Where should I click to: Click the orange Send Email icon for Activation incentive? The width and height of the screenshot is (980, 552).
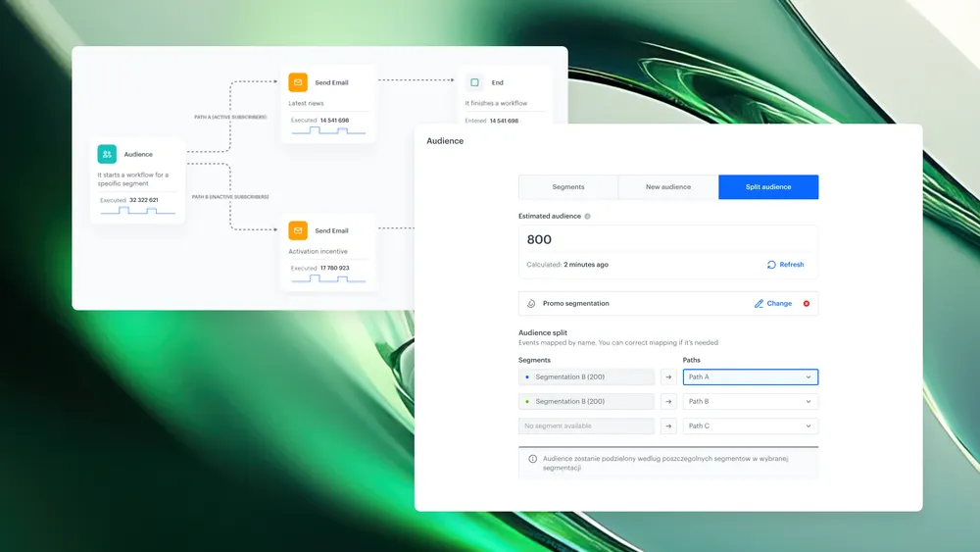298,230
